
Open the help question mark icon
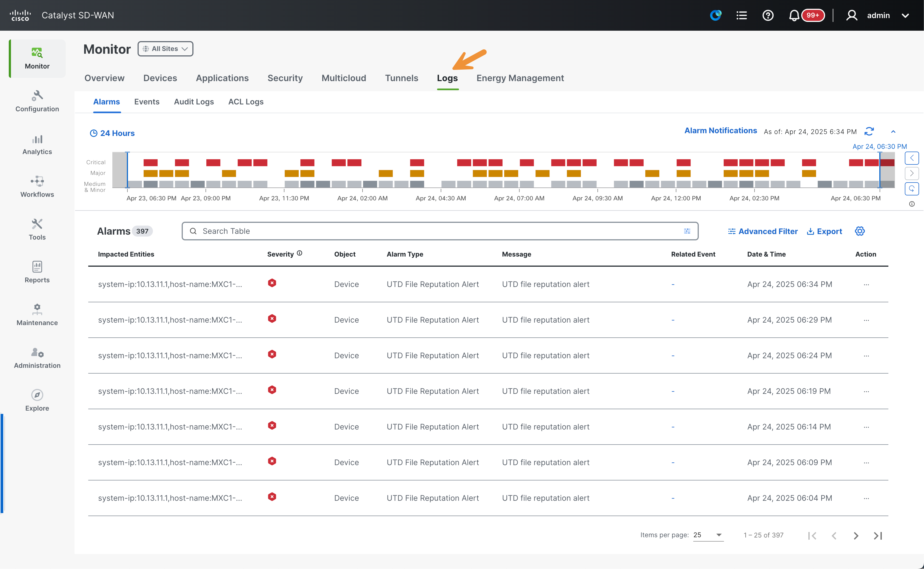768,15
